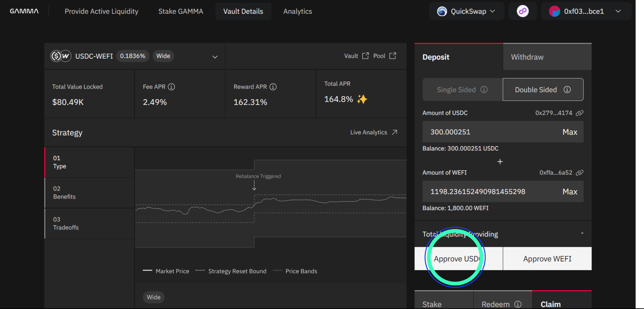The height and width of the screenshot is (309, 644).
Task: Click the Strategy Reset Bound legend entry
Action: pos(231,271)
